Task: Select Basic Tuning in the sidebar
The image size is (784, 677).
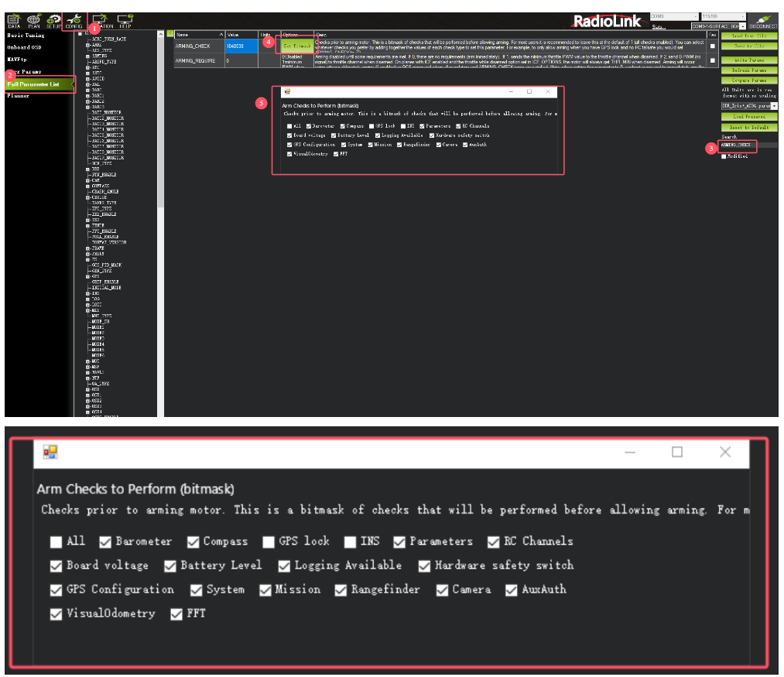Action: coord(26,36)
